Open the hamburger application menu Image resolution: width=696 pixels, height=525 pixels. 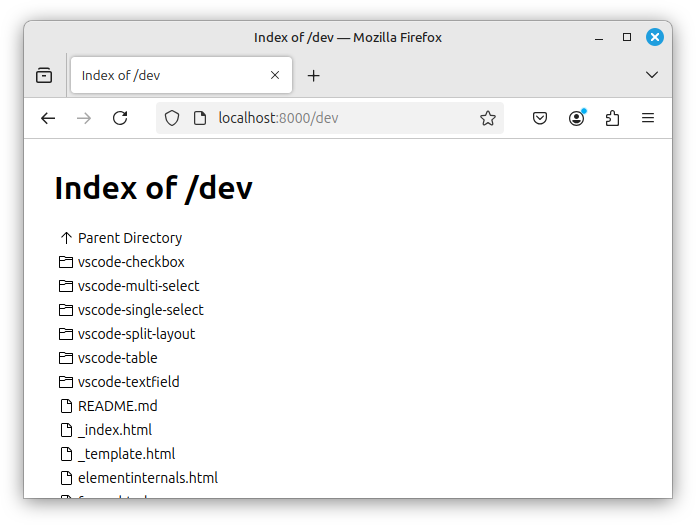coord(648,118)
